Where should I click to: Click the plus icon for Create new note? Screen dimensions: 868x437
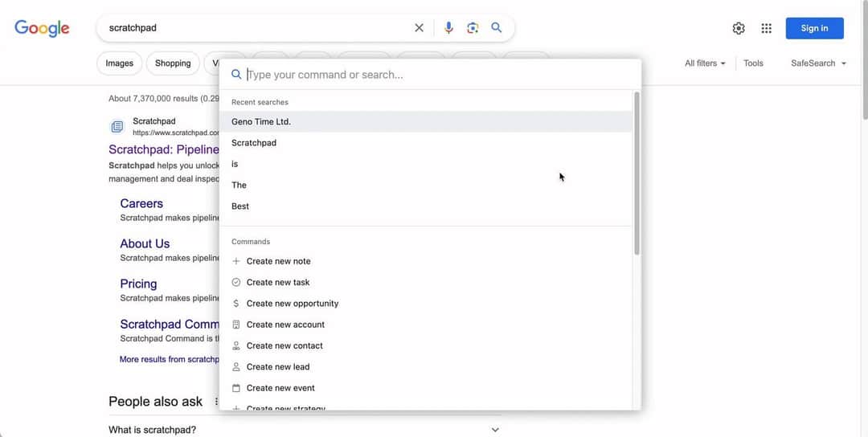pos(235,261)
